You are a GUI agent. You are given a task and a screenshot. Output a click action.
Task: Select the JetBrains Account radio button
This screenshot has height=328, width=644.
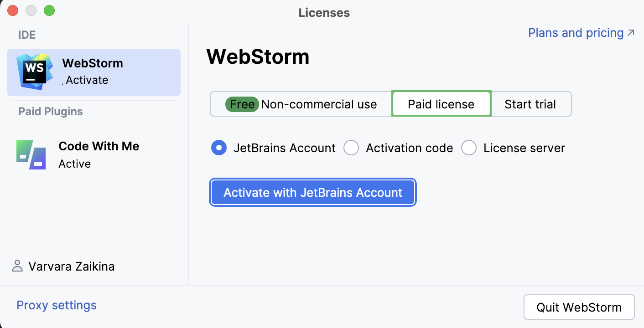pyautogui.click(x=218, y=148)
